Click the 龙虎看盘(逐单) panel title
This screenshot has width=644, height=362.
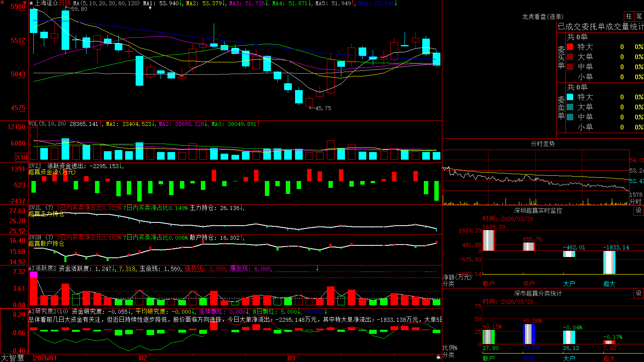point(543,16)
